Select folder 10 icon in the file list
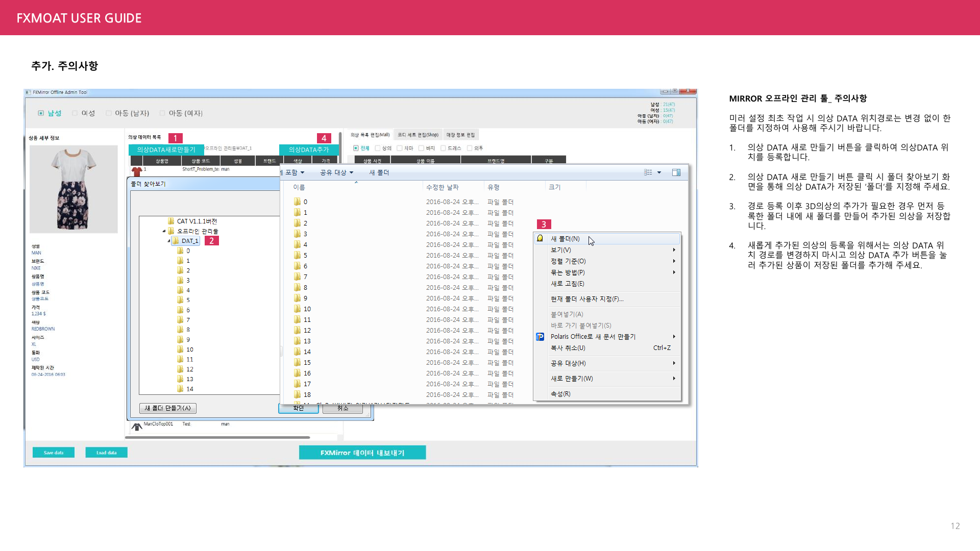Viewport: 980px width, 551px height. click(x=297, y=309)
